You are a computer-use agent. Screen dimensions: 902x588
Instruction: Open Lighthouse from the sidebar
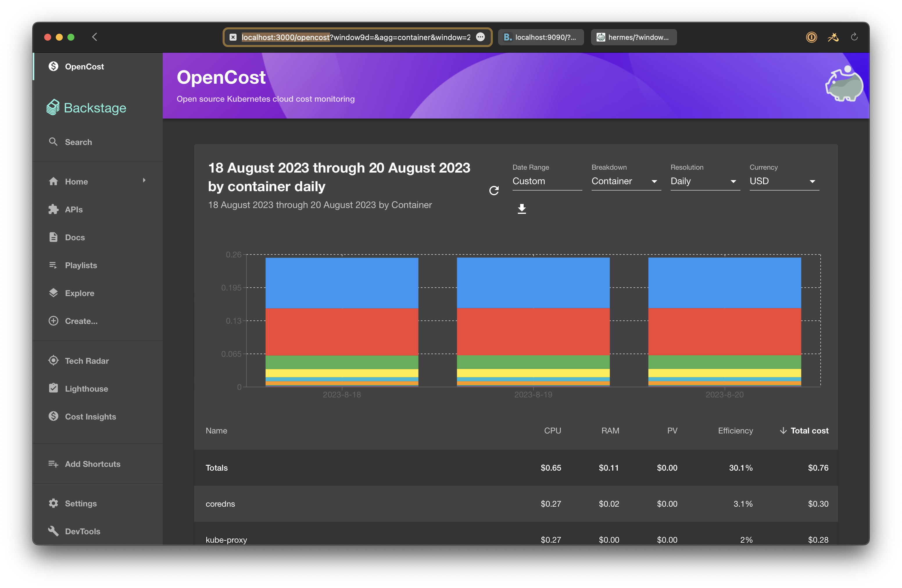[86, 389]
